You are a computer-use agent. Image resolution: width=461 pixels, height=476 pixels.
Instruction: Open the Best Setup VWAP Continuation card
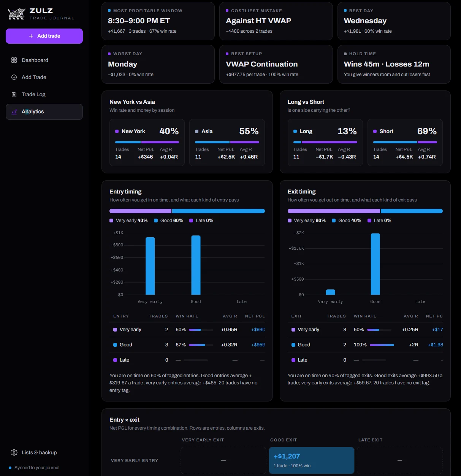(x=276, y=64)
